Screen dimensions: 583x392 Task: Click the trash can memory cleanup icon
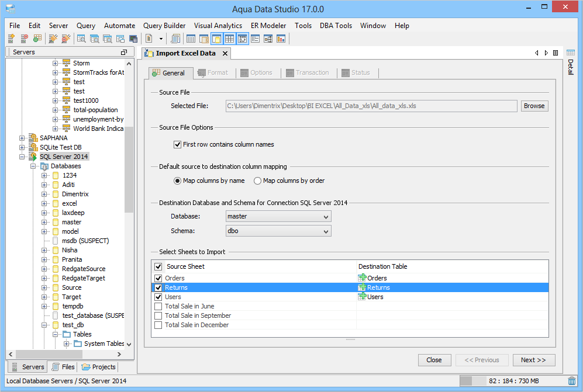coord(572,381)
